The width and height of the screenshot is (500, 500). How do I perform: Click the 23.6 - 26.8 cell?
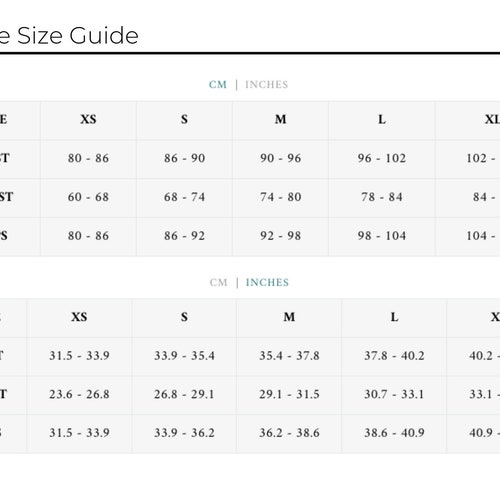tap(79, 394)
